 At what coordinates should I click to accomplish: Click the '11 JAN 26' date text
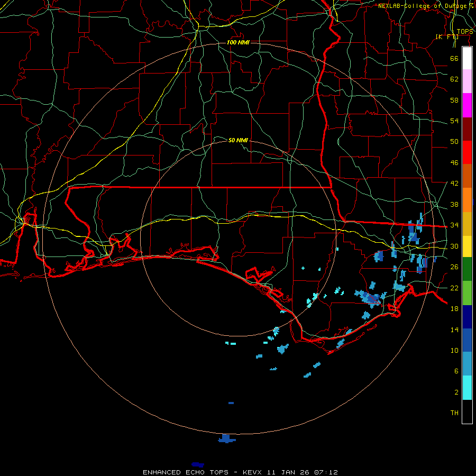[x=289, y=472]
